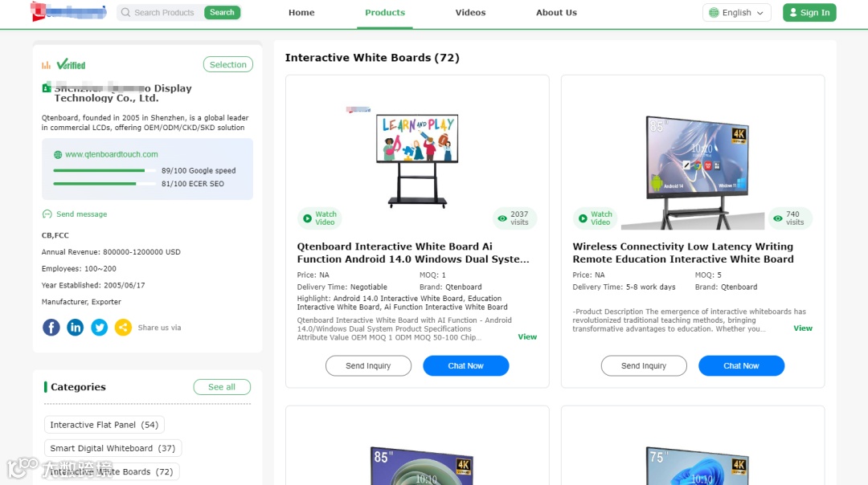Click the user icon in Sign In
The width and height of the screenshot is (868, 485).
pos(793,12)
